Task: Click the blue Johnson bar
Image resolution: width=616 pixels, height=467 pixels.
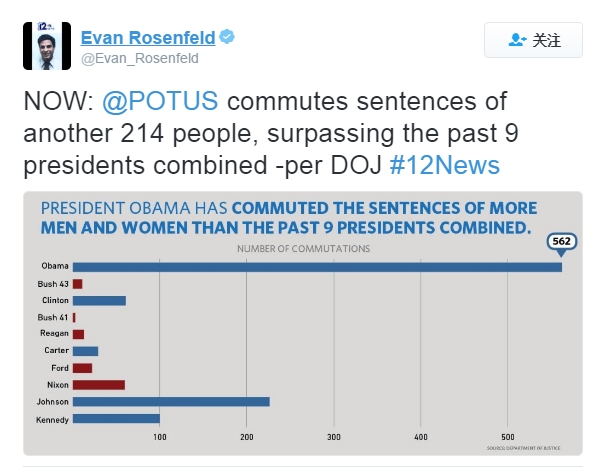Action: (170, 401)
